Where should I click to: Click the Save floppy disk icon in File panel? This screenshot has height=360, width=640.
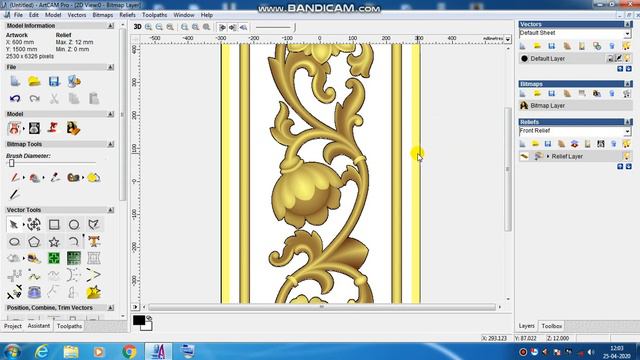click(x=54, y=81)
